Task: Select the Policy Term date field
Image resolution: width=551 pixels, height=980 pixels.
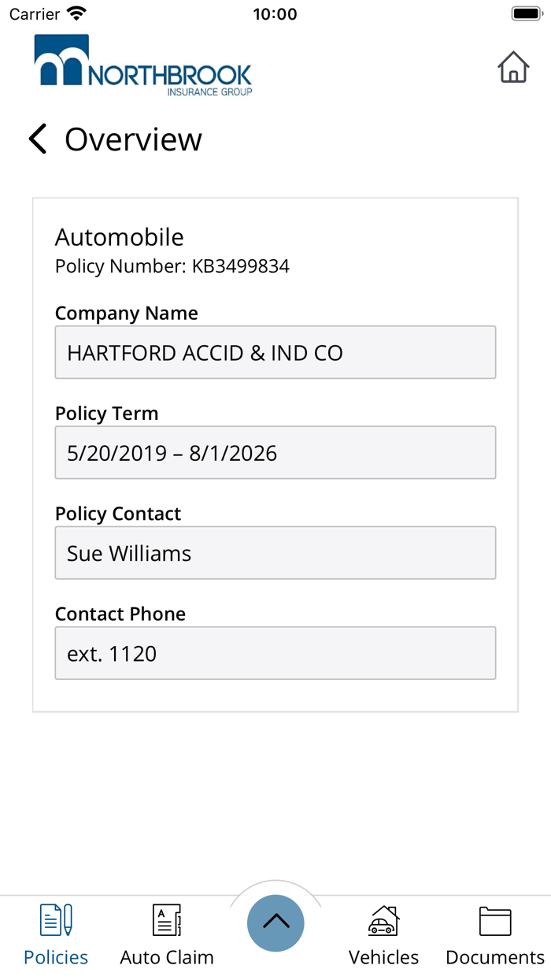Action: [275, 452]
